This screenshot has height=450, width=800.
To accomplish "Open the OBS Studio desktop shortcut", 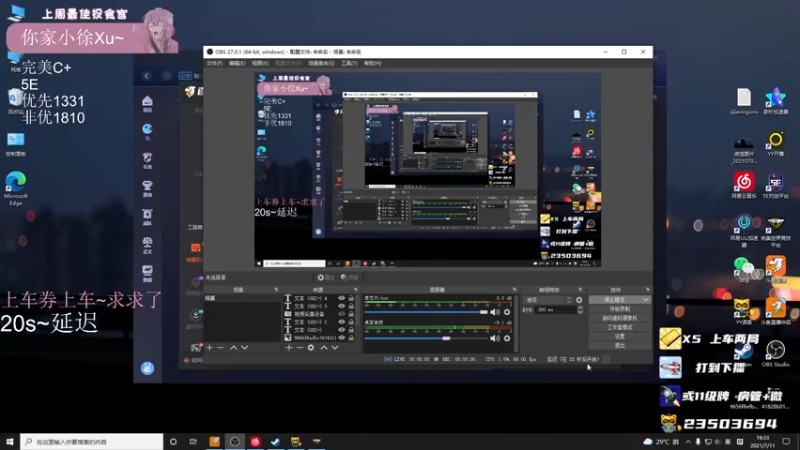I will (776, 353).
